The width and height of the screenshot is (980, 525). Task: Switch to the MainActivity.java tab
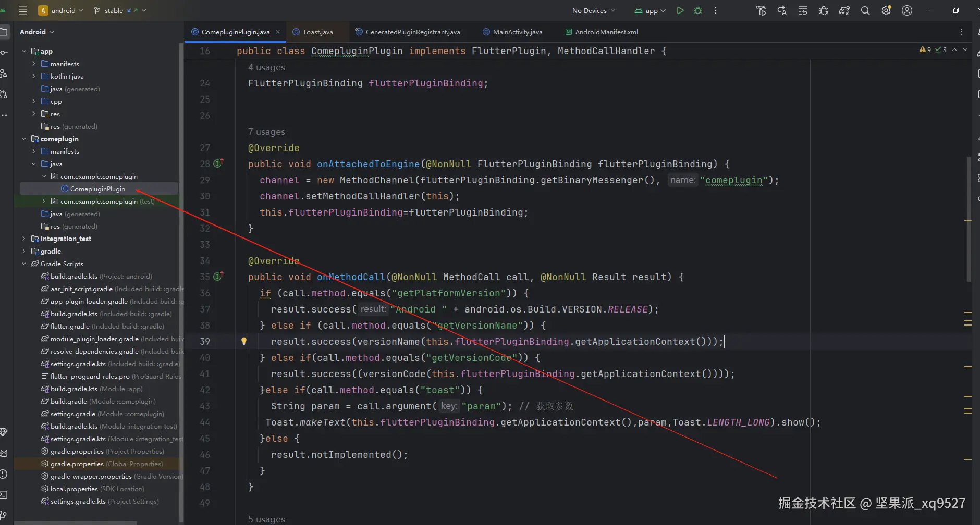(x=513, y=32)
